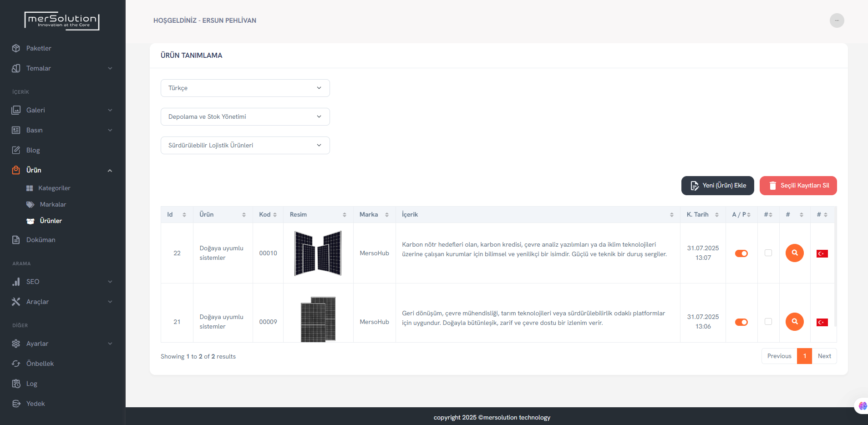868x425 pixels.
Task: Click the solar panel thumbnail for product 22
Action: click(x=318, y=253)
